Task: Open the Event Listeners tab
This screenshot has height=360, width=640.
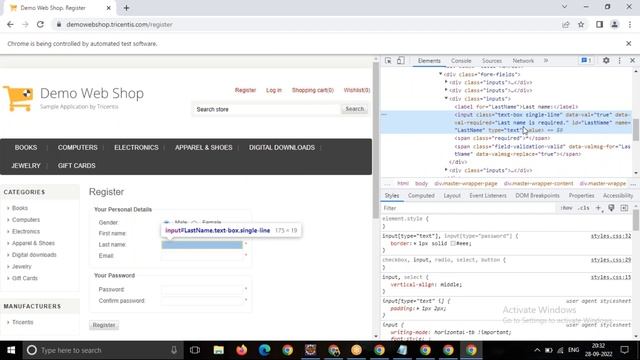Action: (x=488, y=196)
